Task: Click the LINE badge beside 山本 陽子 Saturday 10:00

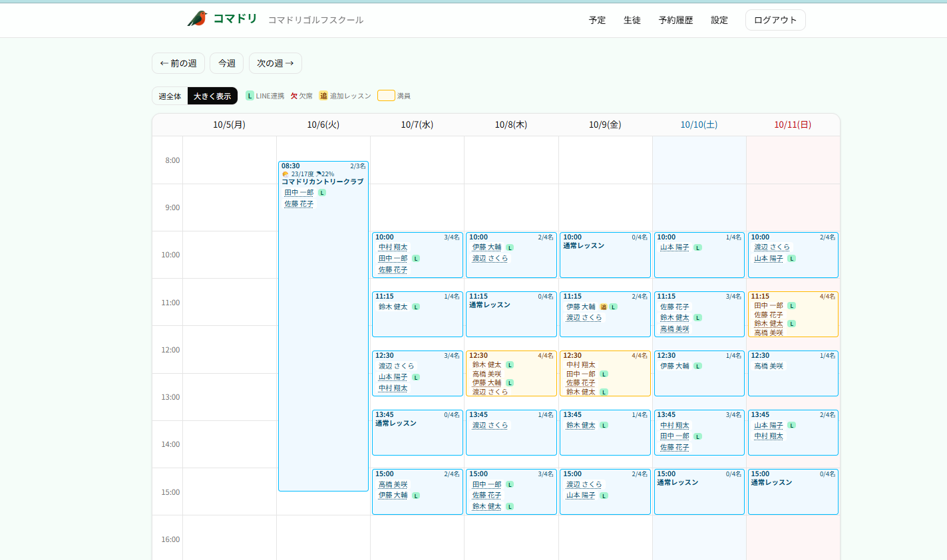Action: (697, 247)
